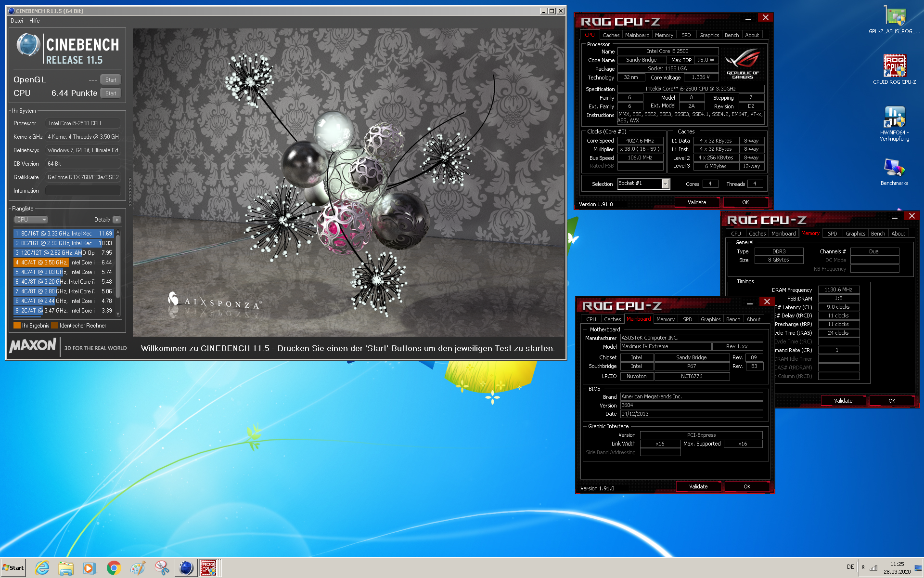The height and width of the screenshot is (578, 924).
Task: Open the HWiNFO64 Verknüpfung desktop icon
Action: click(895, 124)
